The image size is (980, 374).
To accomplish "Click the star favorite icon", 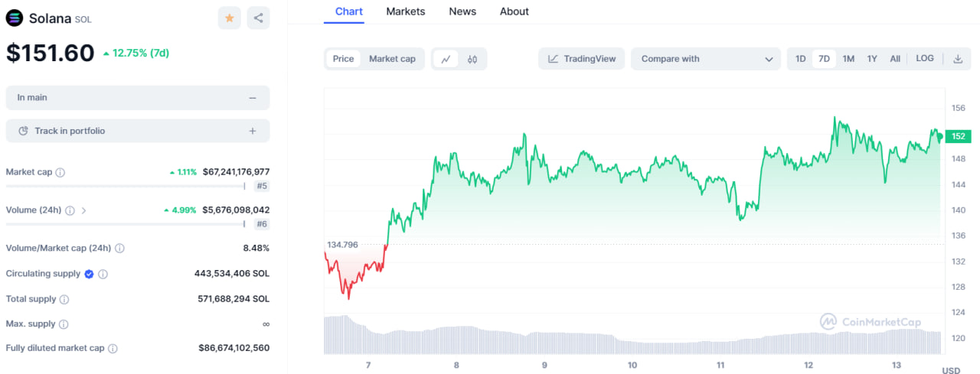I will pos(229,18).
